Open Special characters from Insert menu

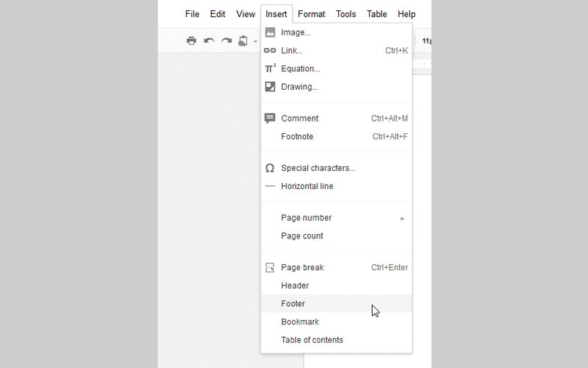pos(318,168)
